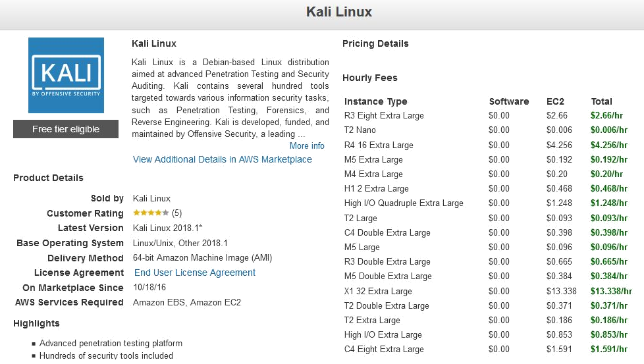This screenshot has height=364, width=644.
Task: Click the Pricing Details heading
Action: (x=375, y=43)
